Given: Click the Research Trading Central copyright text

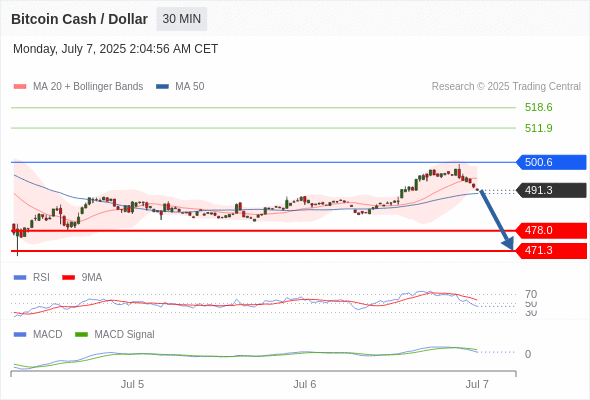Looking at the screenshot, I should point(506,87).
